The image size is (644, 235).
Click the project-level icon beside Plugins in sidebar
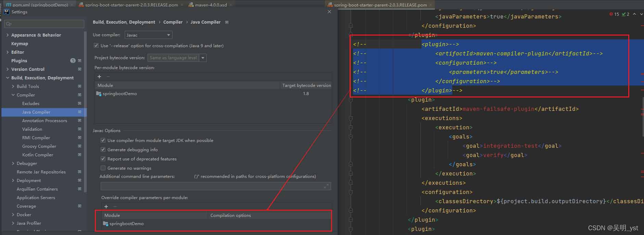79,61
